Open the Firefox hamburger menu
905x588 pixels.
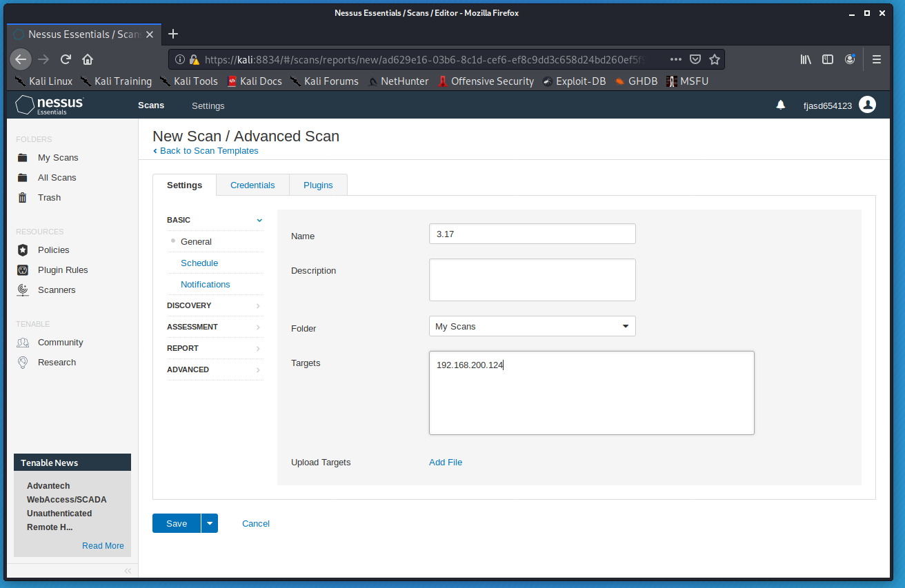click(x=877, y=59)
